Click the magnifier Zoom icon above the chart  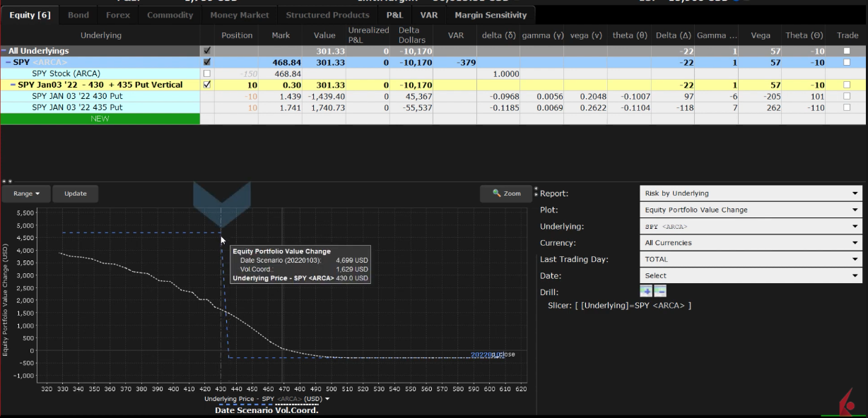505,193
